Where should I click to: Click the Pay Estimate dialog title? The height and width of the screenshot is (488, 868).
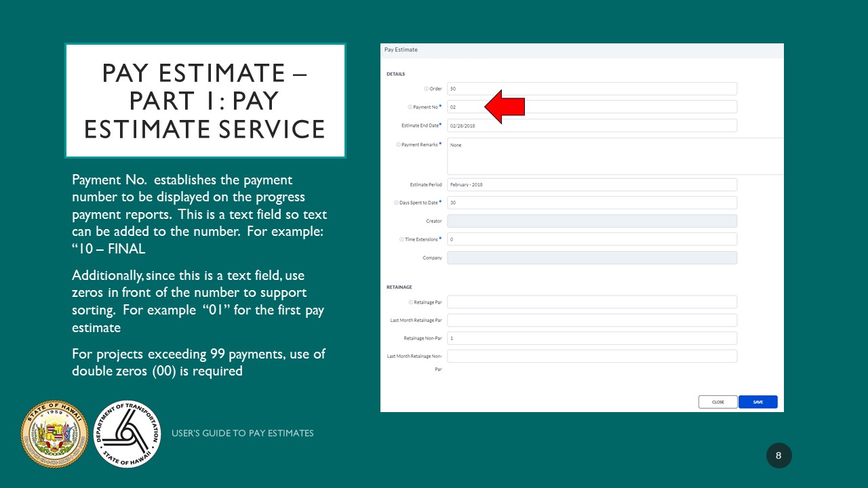tap(401, 49)
